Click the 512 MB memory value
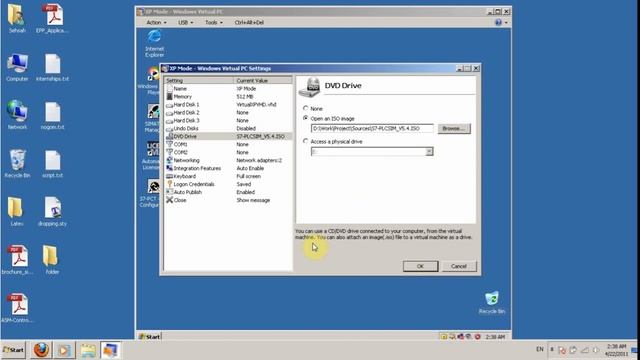 [x=245, y=97]
